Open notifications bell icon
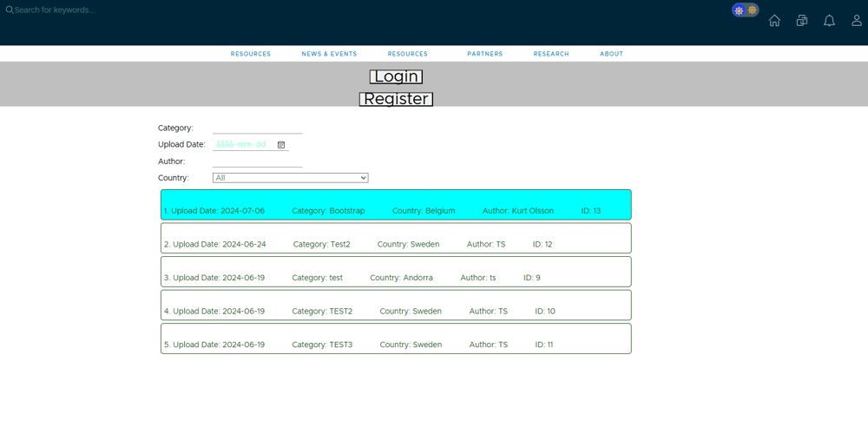This screenshot has height=434, width=868. pos(829,21)
